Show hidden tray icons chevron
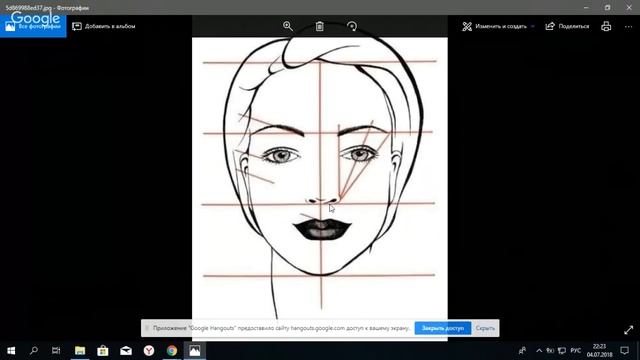 pos(539,351)
